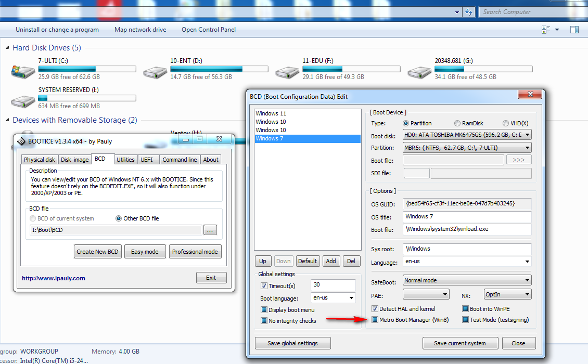Switch to the Utilities tab
The height and width of the screenshot is (364, 588).
point(125,159)
